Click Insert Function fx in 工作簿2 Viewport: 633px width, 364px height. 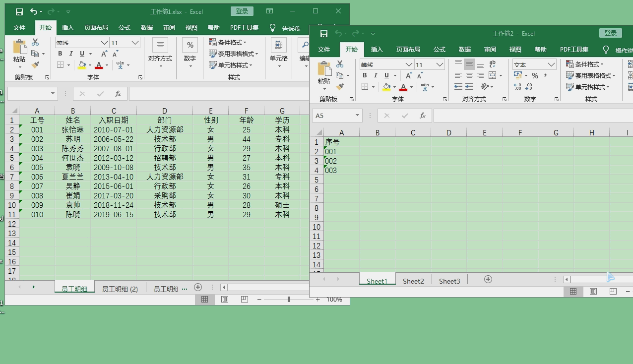click(423, 116)
